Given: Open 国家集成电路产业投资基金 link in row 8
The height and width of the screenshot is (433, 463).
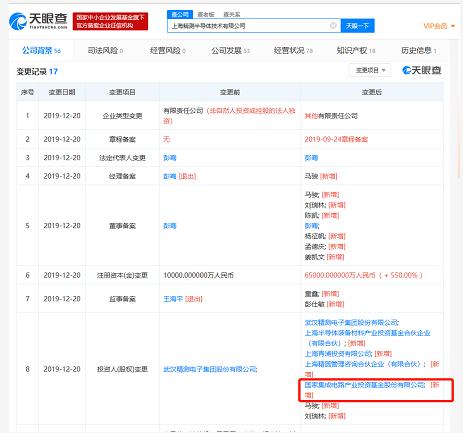Looking at the screenshot, I should [365, 385].
